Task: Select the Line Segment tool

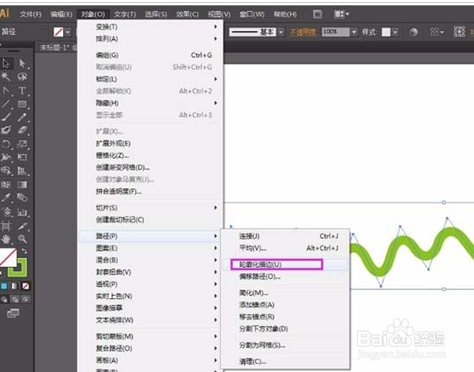Action: pyautogui.click(x=6, y=104)
